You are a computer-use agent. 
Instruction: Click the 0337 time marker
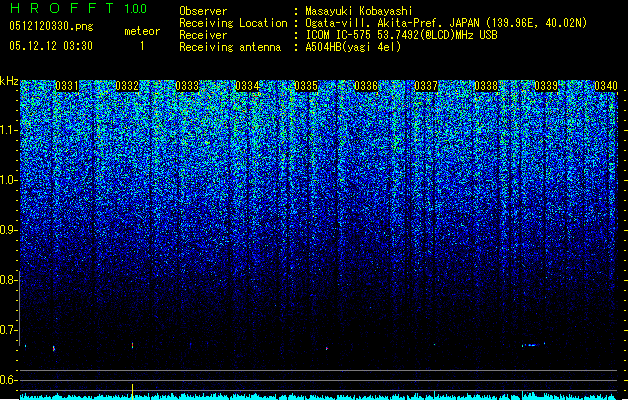pyautogui.click(x=426, y=86)
